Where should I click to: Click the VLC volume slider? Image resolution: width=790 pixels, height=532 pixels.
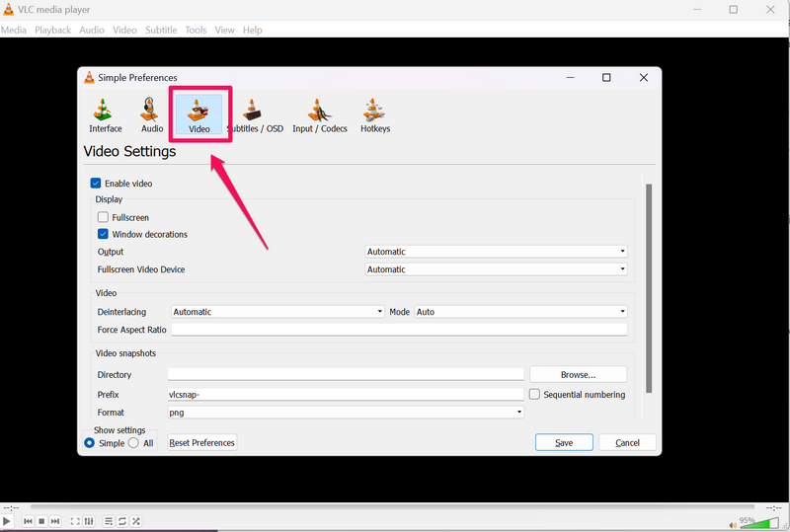(x=759, y=523)
